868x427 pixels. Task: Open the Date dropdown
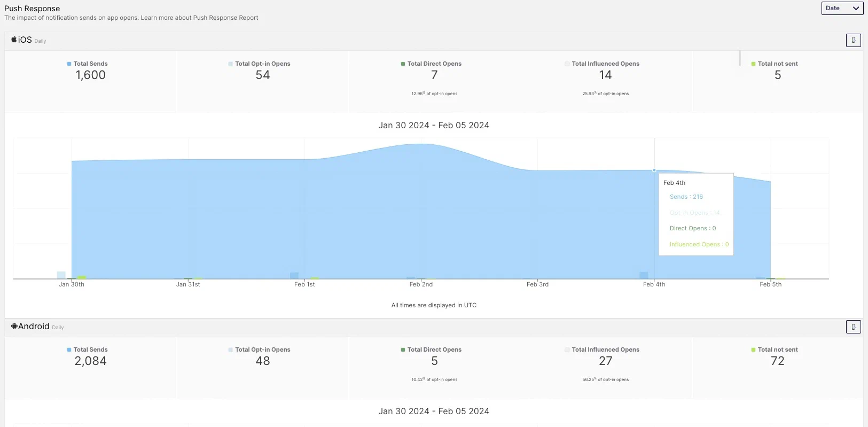click(x=842, y=8)
